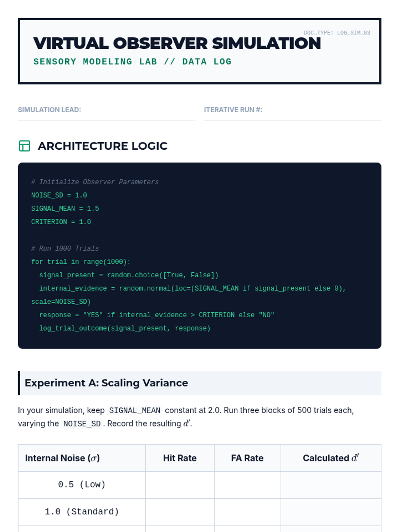Image resolution: width=399 pixels, height=532 pixels.
Task: Click Calculated d′ cell for 1.0 (Standard)
Action: click(331, 512)
